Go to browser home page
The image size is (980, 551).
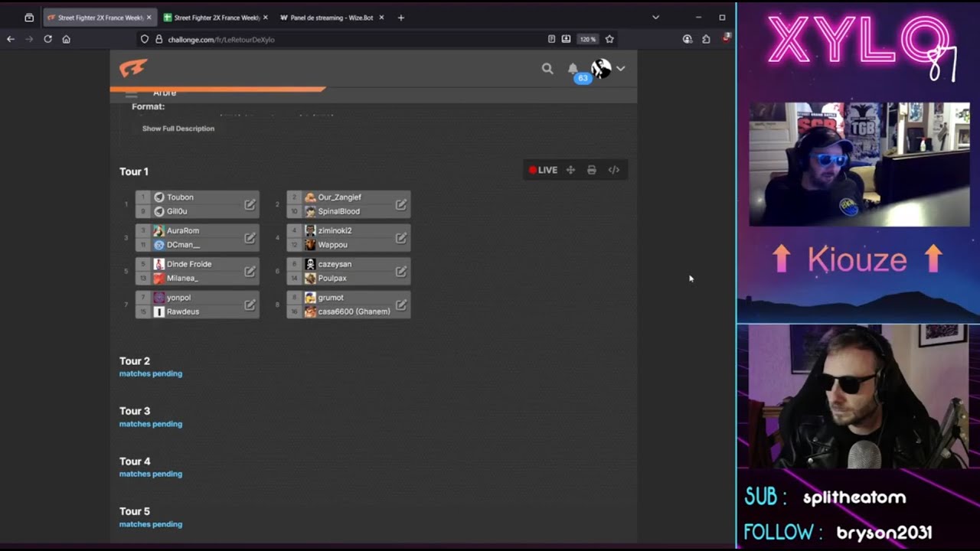[67, 39]
